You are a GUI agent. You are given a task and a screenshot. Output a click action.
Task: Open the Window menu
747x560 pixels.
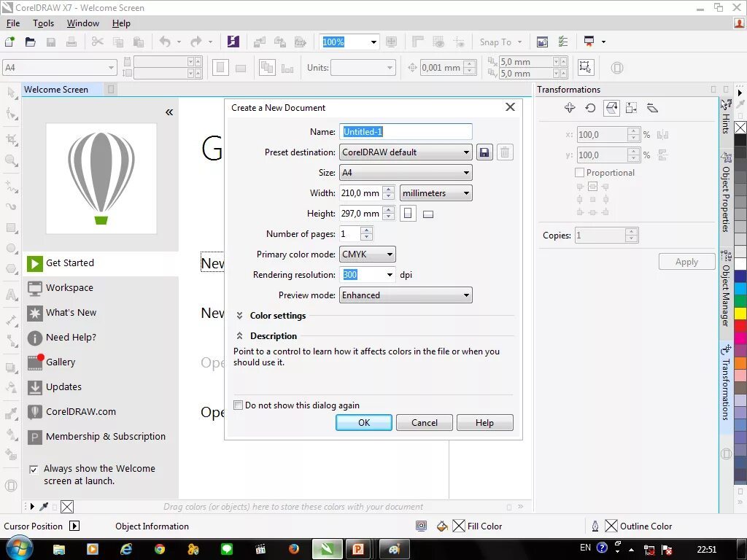click(x=83, y=23)
